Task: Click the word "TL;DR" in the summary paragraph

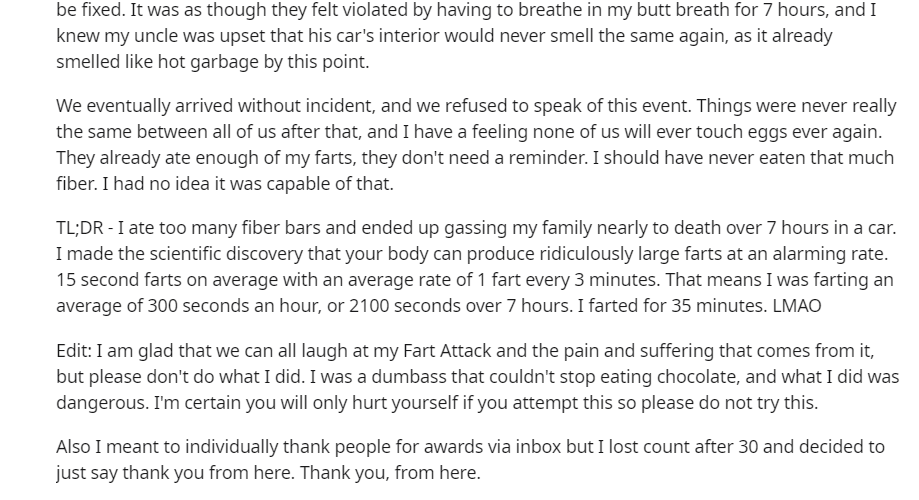Action: click(x=80, y=227)
